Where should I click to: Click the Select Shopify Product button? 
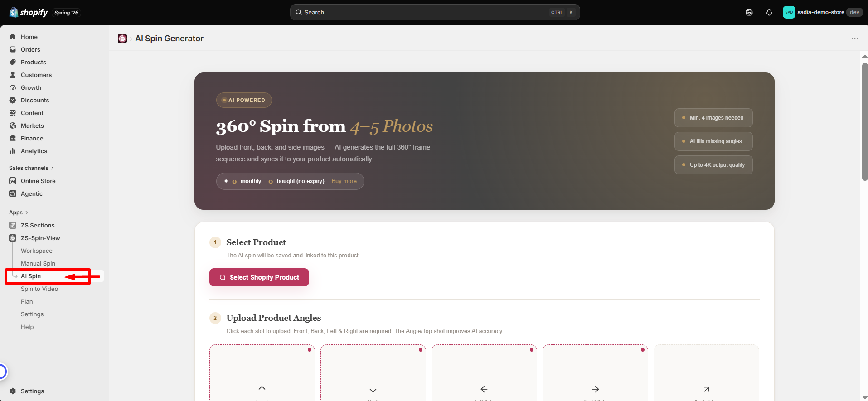coord(259,277)
